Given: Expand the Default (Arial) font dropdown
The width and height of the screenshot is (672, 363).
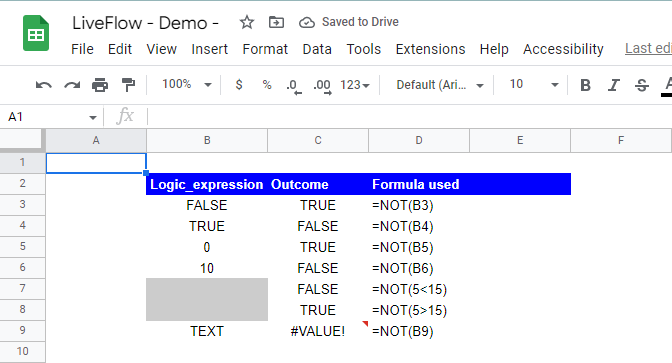Looking at the screenshot, I should pos(440,85).
